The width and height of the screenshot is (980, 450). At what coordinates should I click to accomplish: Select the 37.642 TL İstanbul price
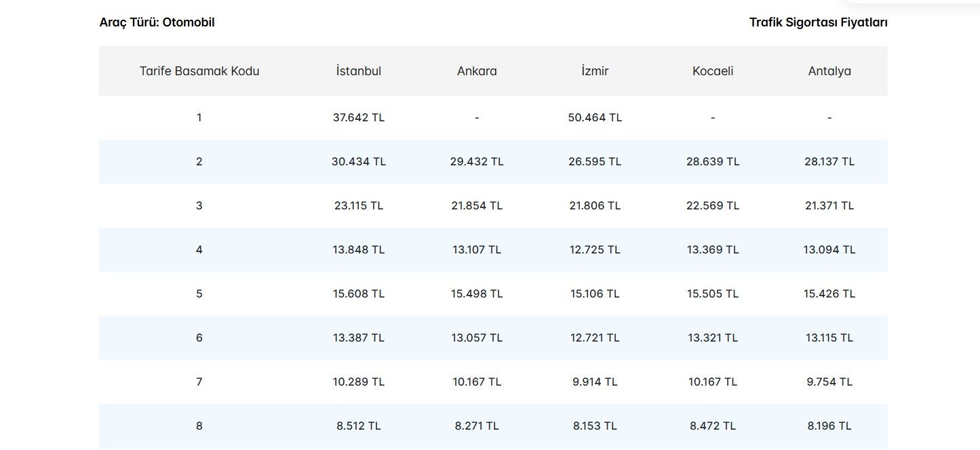click(x=358, y=117)
